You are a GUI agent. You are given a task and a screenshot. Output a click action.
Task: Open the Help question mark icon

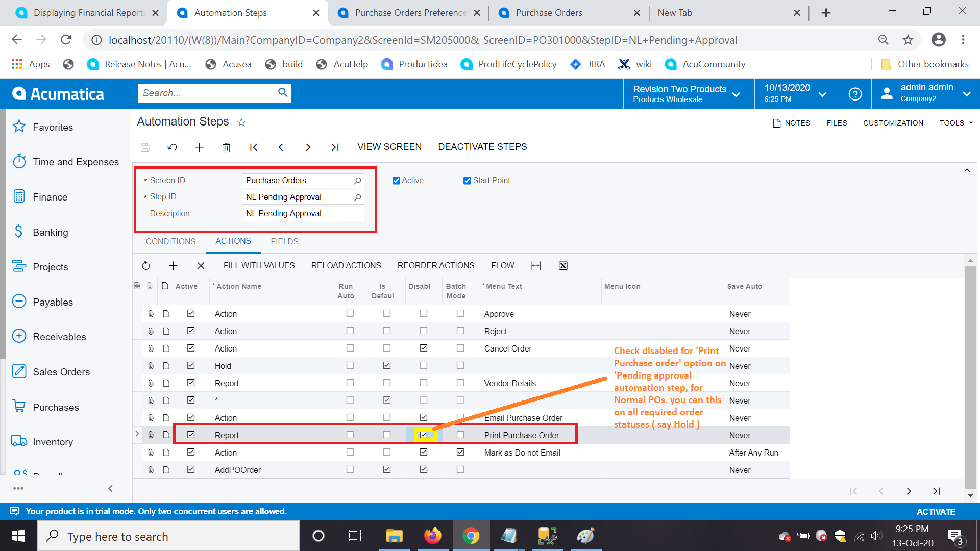tap(855, 94)
